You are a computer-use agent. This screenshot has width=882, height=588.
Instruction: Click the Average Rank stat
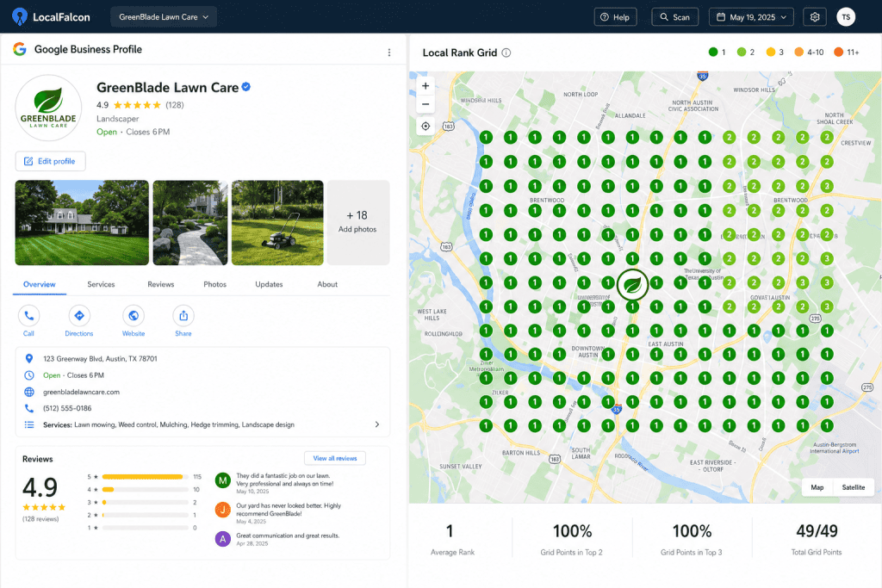point(451,540)
